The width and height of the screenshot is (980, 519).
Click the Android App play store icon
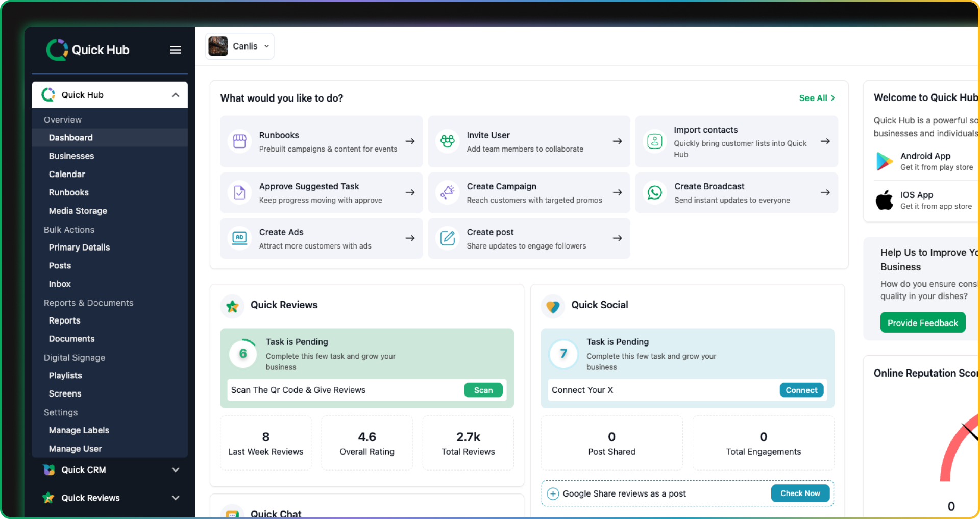click(x=885, y=161)
